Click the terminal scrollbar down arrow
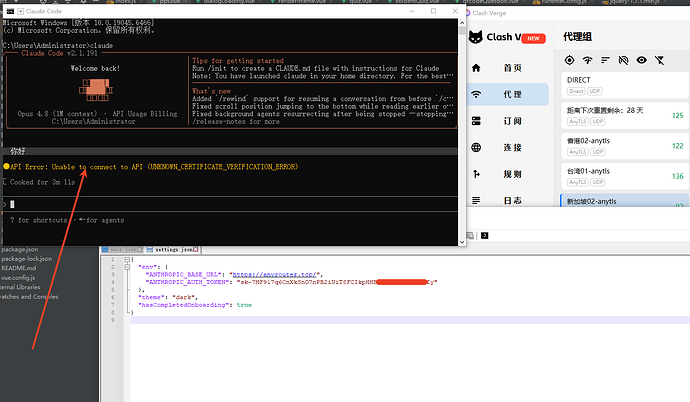 click(462, 241)
